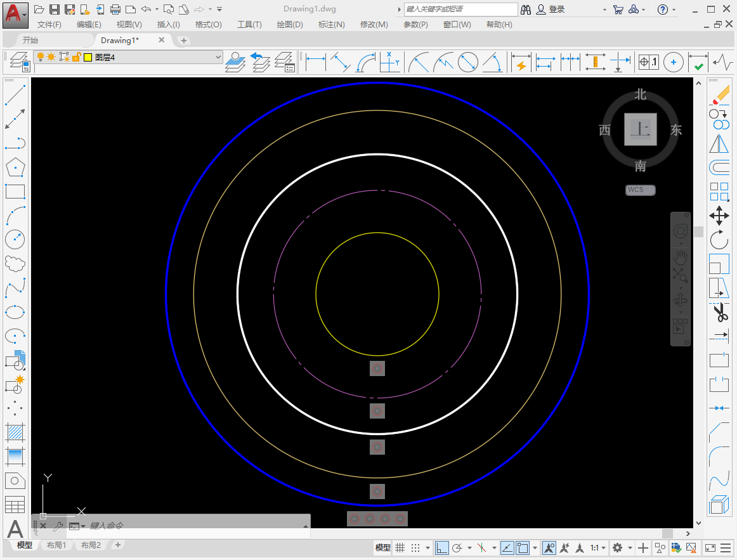Open the 编辑(E) menu
Viewport: 737px width, 560px height.
(89, 25)
